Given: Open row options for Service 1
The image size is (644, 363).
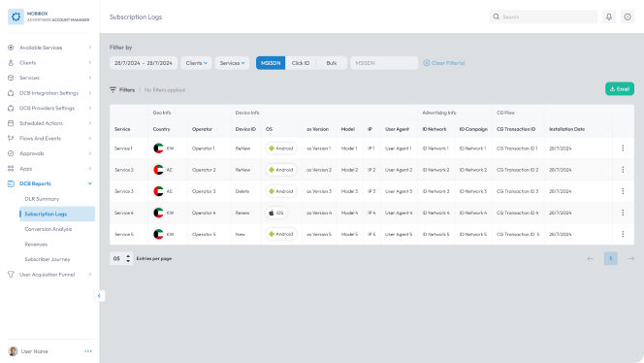Looking at the screenshot, I should (623, 148).
